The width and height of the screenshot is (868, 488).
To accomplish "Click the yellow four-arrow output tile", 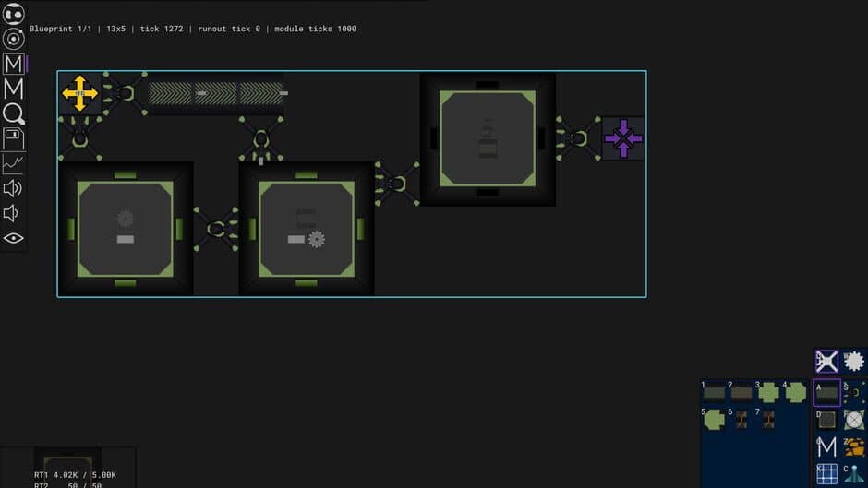I will [x=79, y=93].
